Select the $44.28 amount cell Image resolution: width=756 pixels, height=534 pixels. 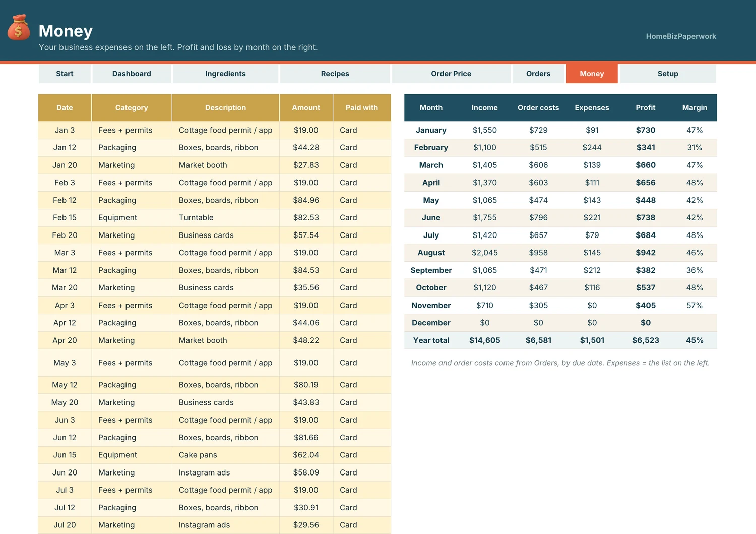pyautogui.click(x=306, y=148)
